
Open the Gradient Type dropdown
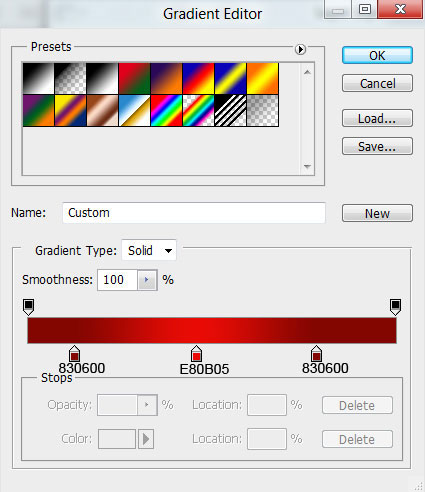point(149,250)
